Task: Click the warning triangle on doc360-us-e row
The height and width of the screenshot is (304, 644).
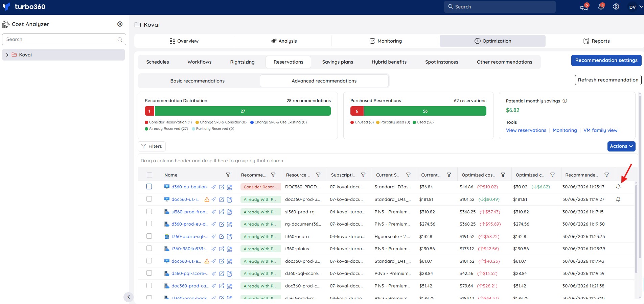Action: (x=207, y=261)
